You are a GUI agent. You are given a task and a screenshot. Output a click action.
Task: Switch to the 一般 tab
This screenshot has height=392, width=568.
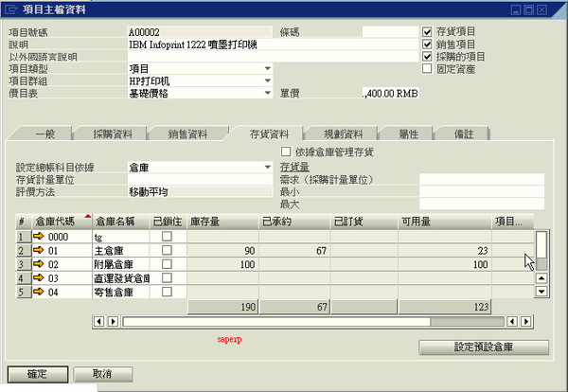pyautogui.click(x=43, y=134)
